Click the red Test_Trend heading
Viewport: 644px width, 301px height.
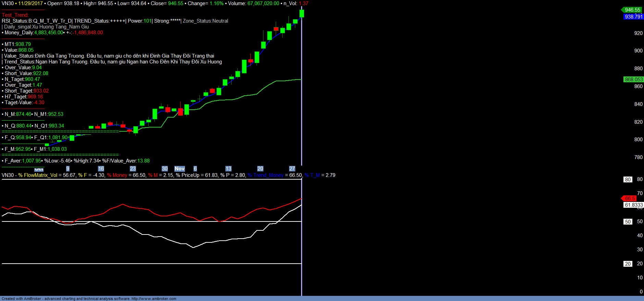coord(15,15)
